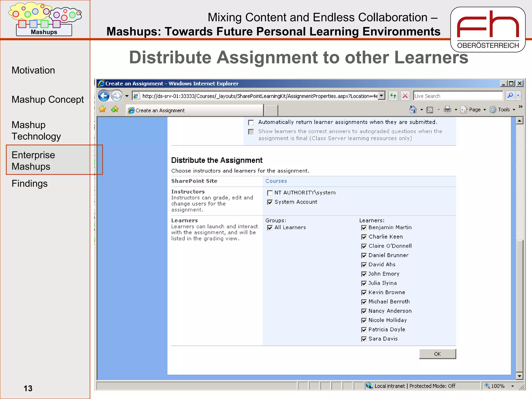Viewport: 532px width, 399px height.
Task: Uncheck Charlie Keen learner checkbox
Action: [364, 237]
